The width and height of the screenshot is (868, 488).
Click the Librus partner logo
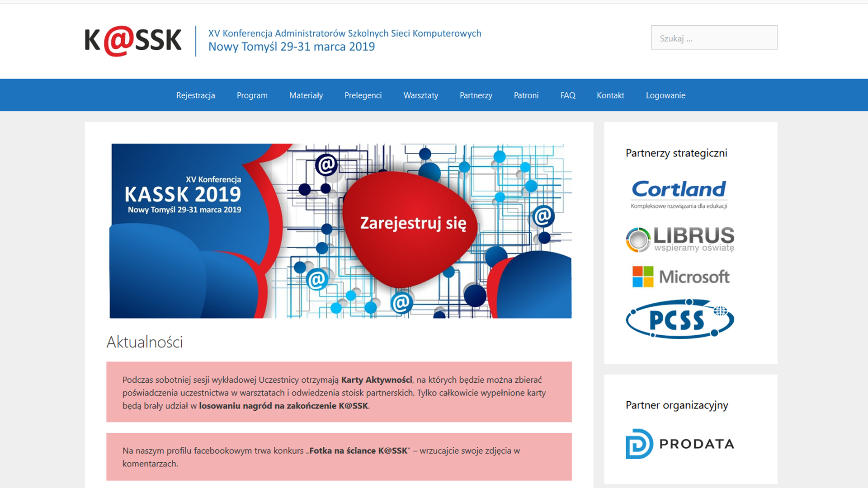[x=680, y=239]
